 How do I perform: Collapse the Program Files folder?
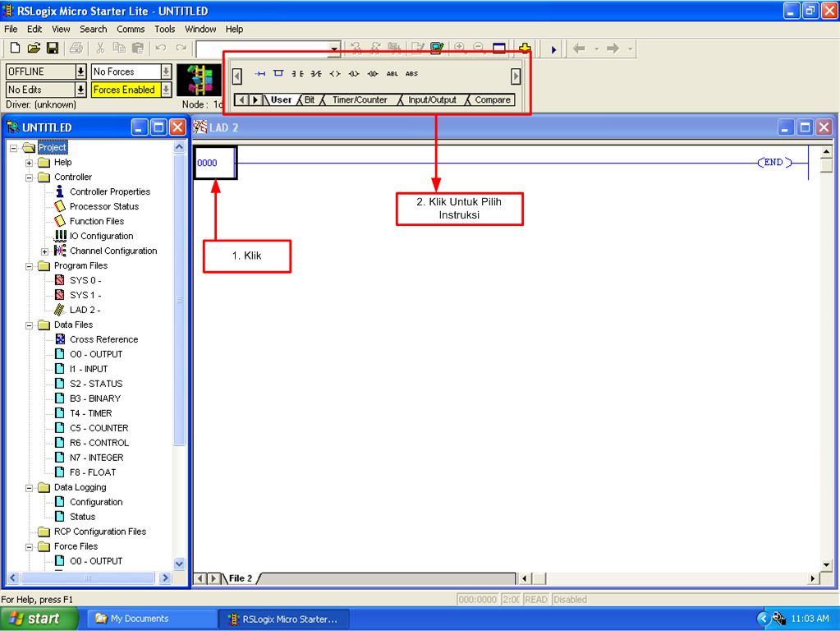[29, 266]
